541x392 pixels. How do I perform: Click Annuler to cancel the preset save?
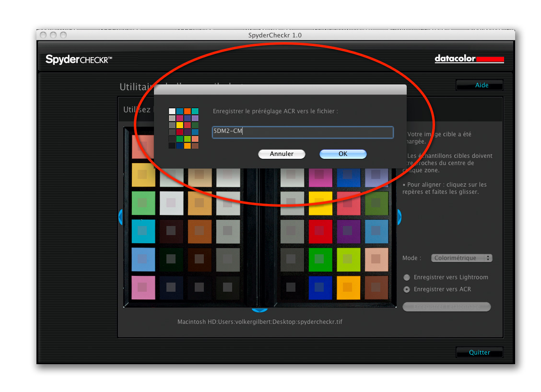point(282,154)
